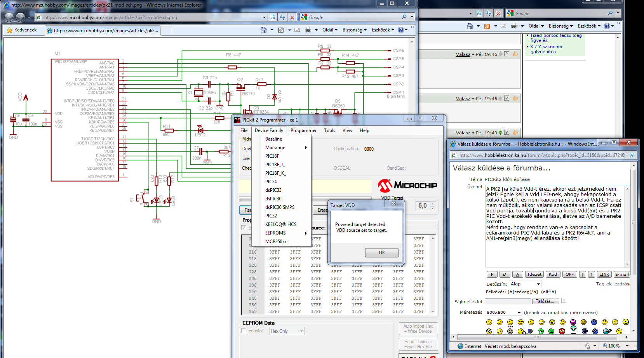Viewport: 644px width, 358px height.
Task: Open the Kedvencek favorites button
Action: (x=22, y=30)
